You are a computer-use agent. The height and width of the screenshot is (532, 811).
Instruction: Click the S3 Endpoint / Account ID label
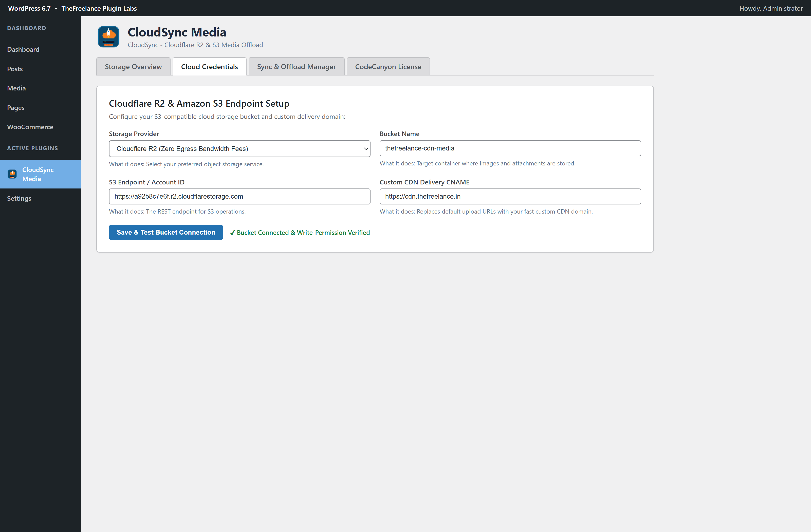pos(146,182)
